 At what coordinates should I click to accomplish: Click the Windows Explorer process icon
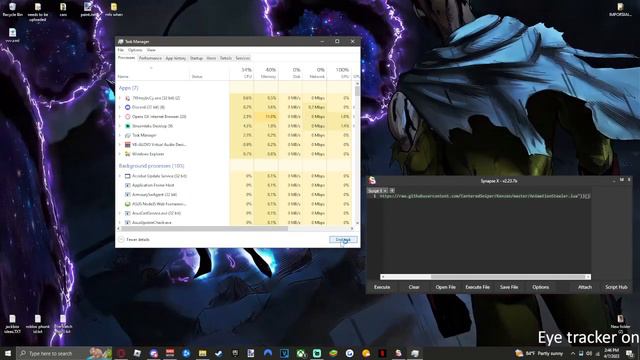pos(127,154)
